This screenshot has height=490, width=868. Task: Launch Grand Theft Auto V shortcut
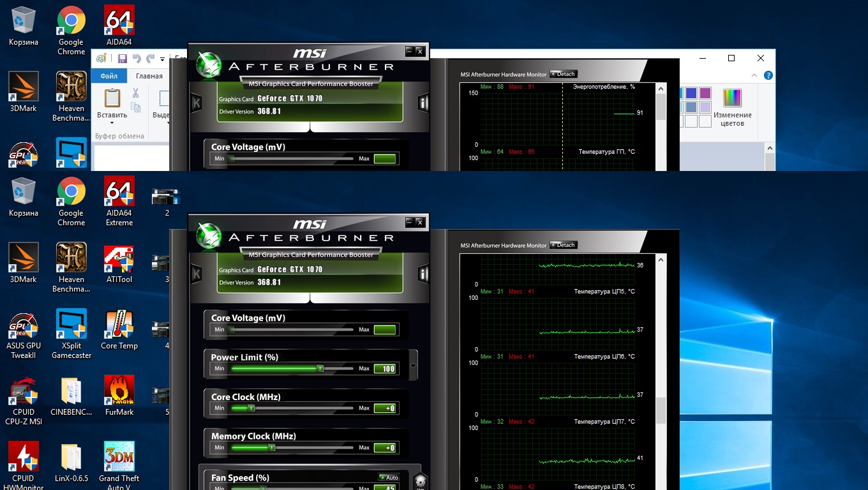point(119,466)
